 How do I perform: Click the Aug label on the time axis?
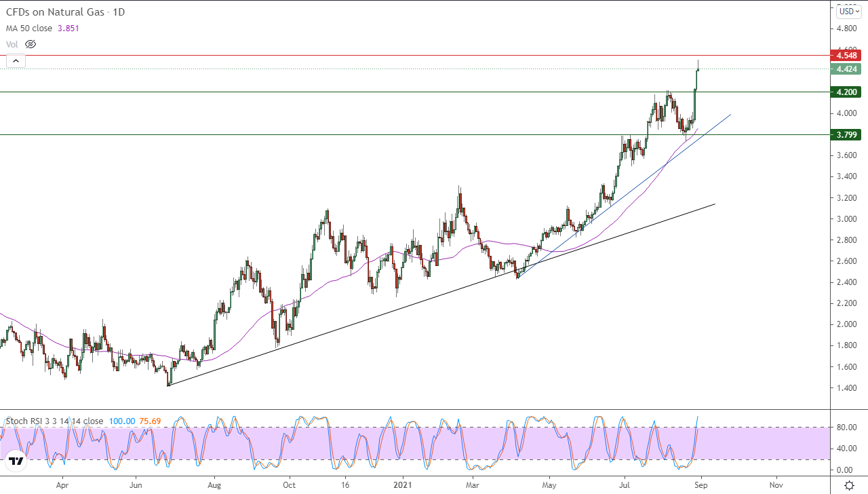(214, 486)
